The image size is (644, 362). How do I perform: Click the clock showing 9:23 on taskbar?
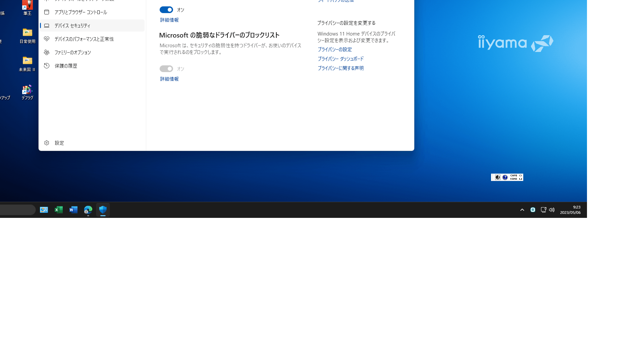click(570, 210)
